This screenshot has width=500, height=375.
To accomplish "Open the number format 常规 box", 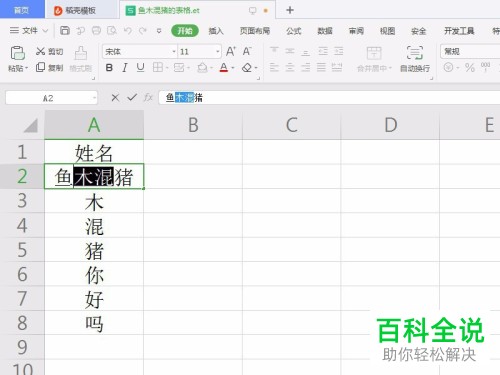I will point(470,51).
